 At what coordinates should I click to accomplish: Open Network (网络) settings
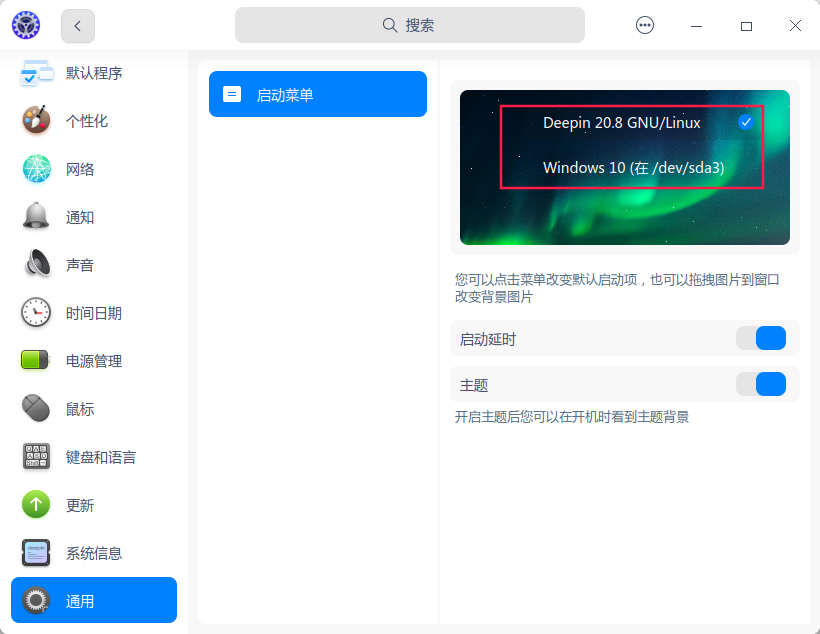click(x=80, y=169)
